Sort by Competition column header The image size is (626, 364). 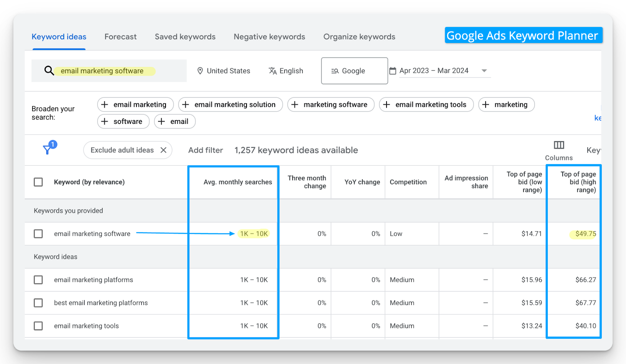coord(408,182)
